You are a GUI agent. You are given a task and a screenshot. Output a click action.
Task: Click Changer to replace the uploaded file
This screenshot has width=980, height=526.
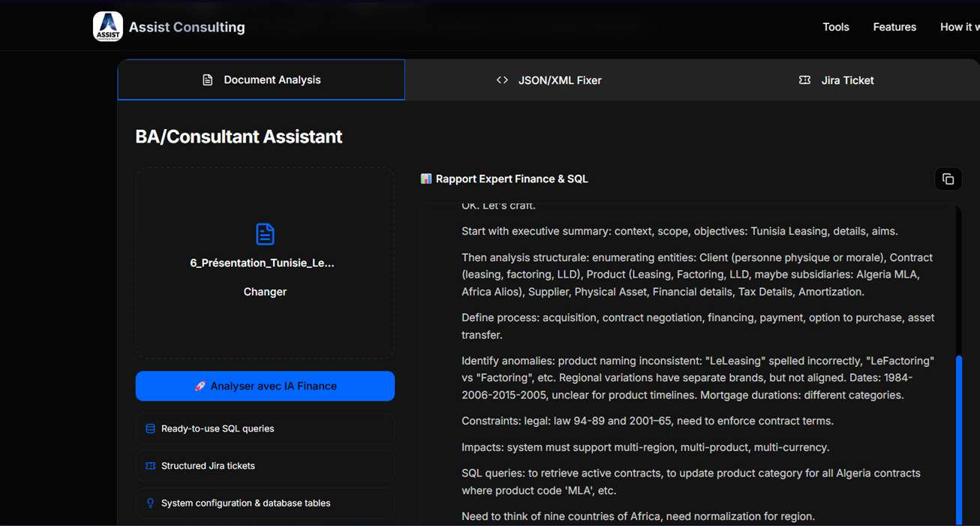[265, 292]
